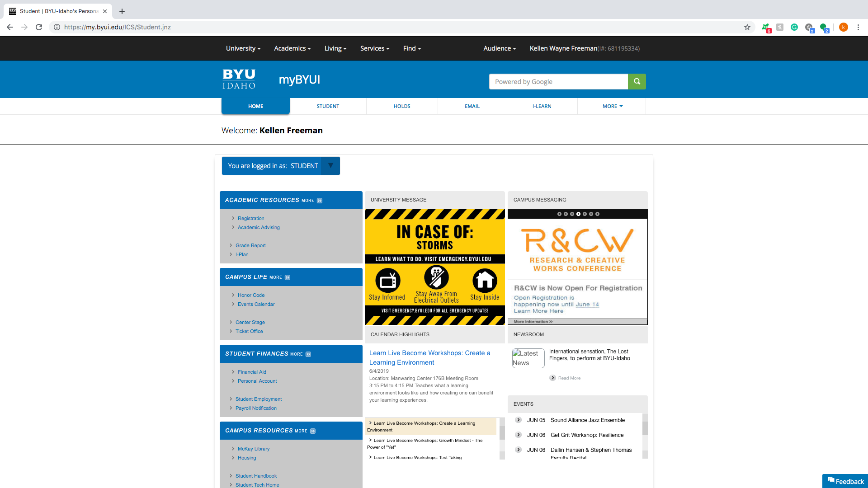Screen dimensions: 868x488
Task: Click the Grammarly extension icon
Action: tap(794, 27)
